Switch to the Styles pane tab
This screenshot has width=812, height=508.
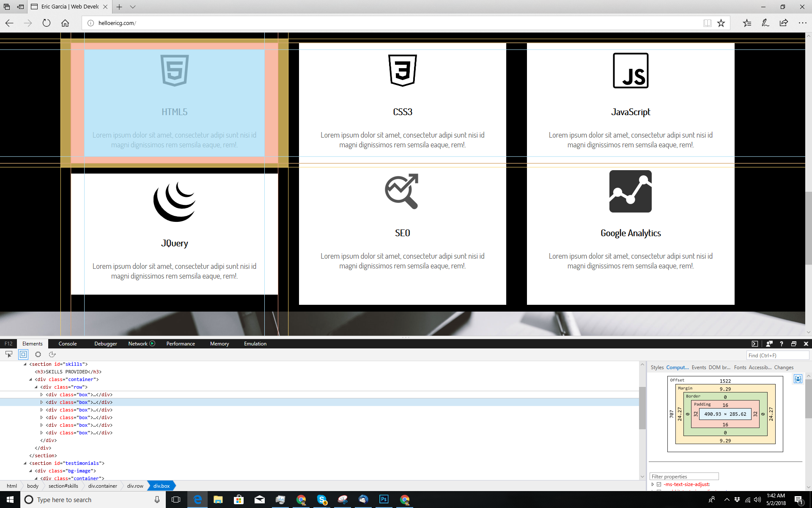coord(657,367)
